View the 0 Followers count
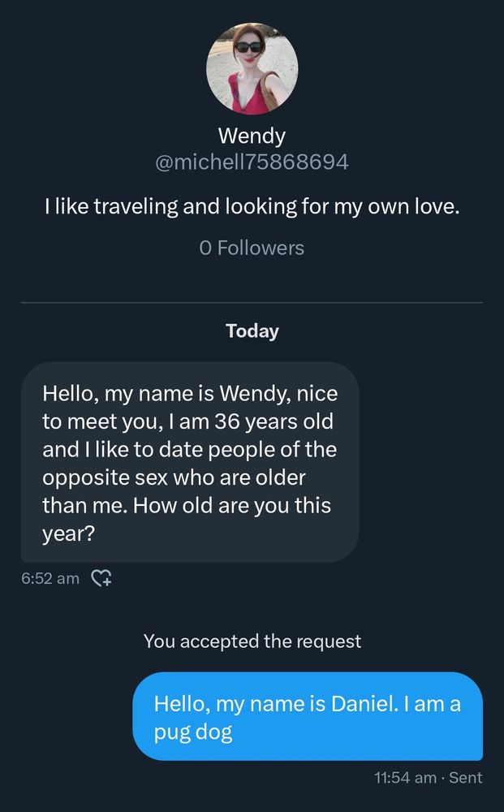The height and width of the screenshot is (812, 504). click(x=252, y=248)
